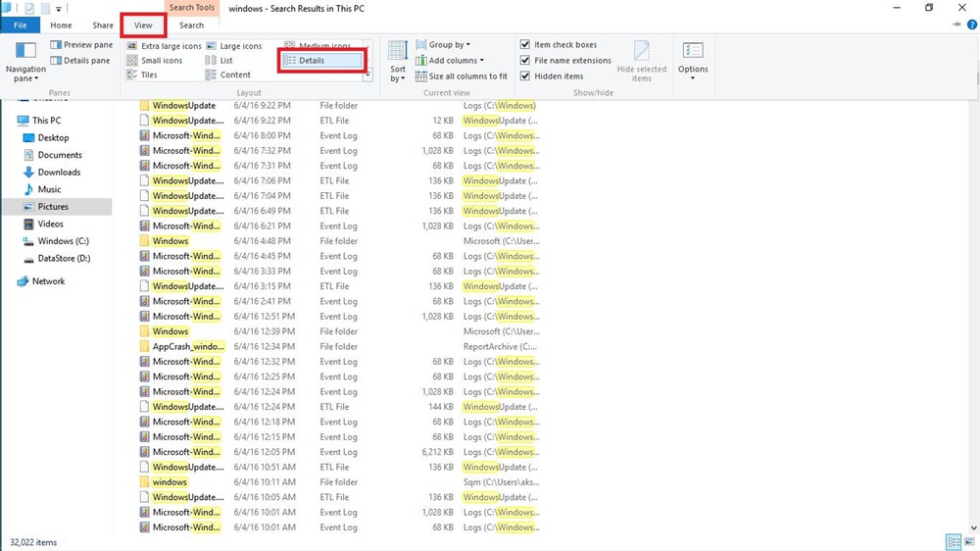This screenshot has width=980, height=551.
Task: Open Desktop in the navigation pane
Action: tap(46, 137)
